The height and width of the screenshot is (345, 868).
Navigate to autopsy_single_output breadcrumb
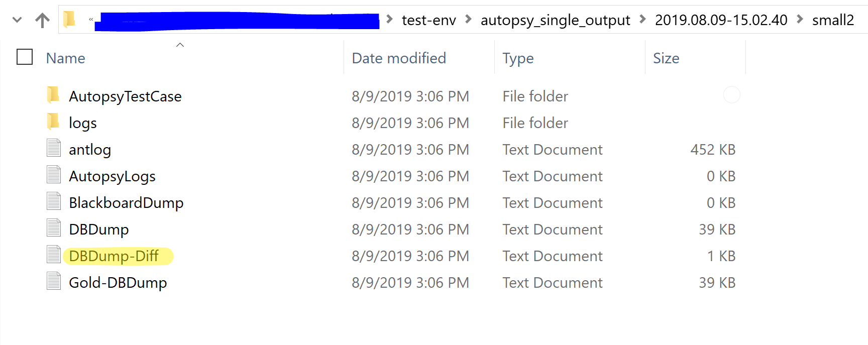tap(555, 20)
